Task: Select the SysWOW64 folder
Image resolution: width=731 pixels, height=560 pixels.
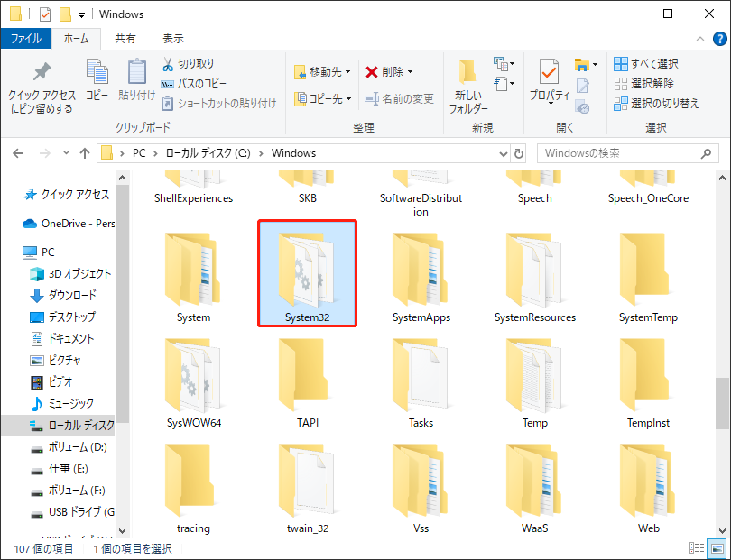Action: click(193, 383)
